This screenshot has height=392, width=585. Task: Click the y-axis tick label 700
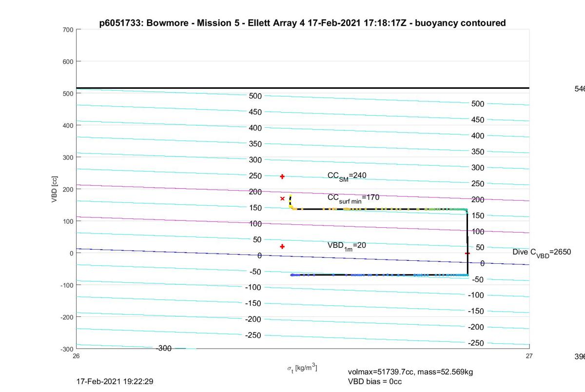68,30
